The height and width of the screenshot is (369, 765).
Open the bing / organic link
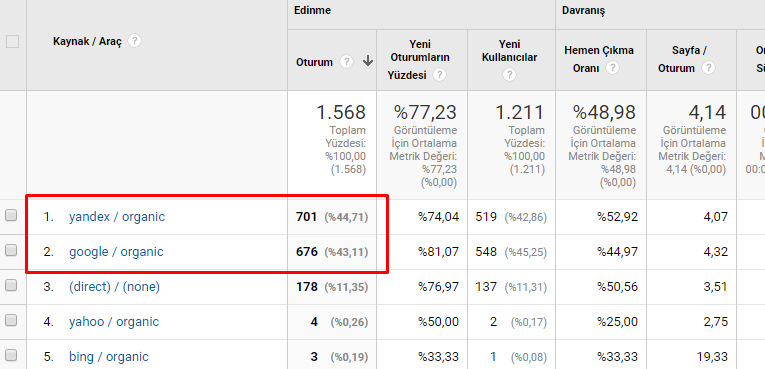(109, 357)
